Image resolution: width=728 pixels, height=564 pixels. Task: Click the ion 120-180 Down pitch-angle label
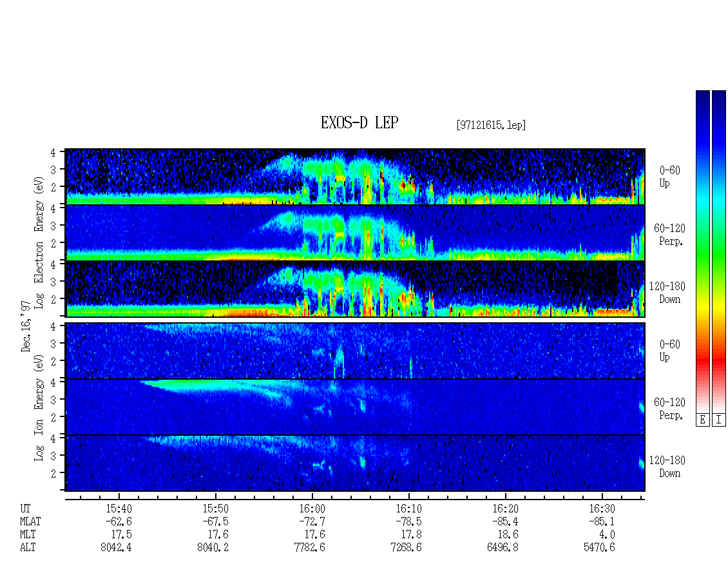coord(667,467)
